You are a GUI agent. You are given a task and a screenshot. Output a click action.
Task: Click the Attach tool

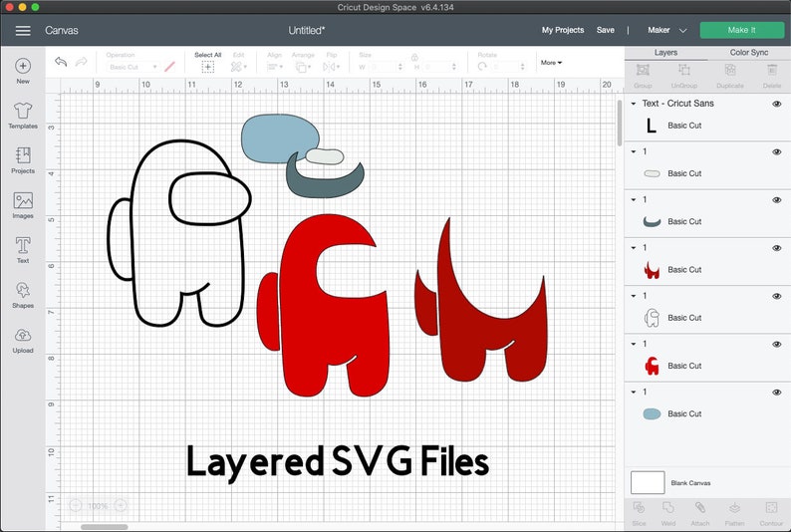[699, 507]
